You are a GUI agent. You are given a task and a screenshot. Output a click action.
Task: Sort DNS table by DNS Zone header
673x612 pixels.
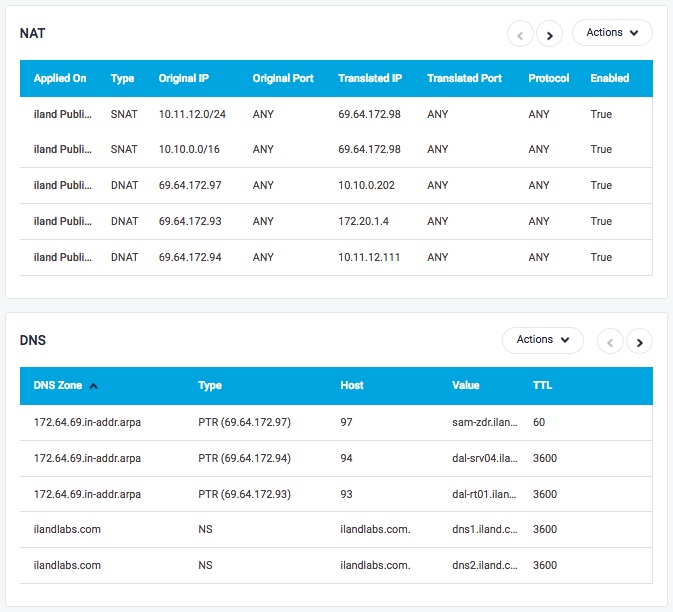pyautogui.click(x=58, y=385)
